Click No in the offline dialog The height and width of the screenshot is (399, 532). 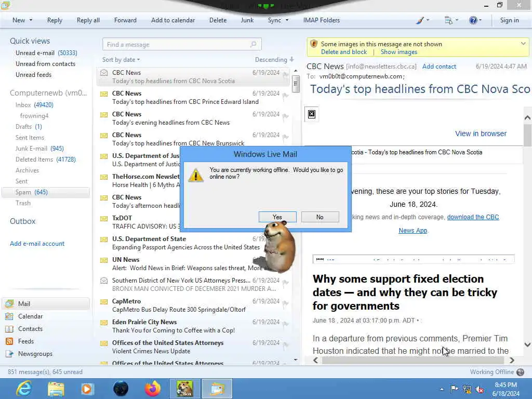[320, 217]
